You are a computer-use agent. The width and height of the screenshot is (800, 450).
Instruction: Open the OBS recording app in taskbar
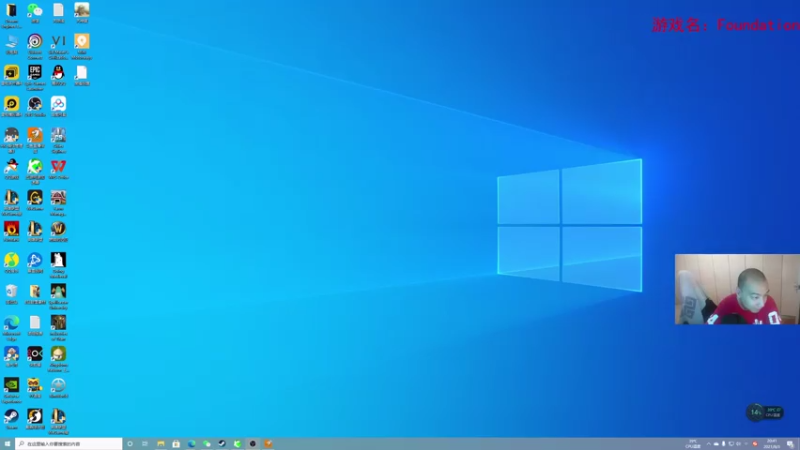click(x=253, y=444)
